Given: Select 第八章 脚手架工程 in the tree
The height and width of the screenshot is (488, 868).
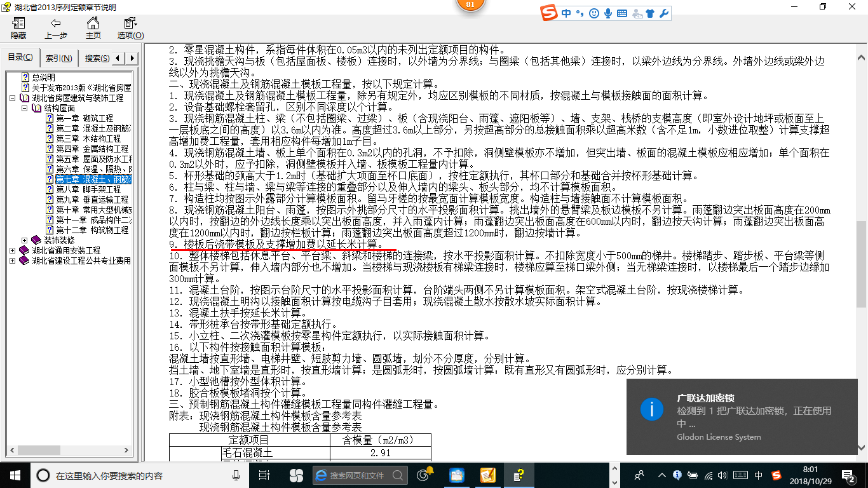Looking at the screenshot, I should [88, 189].
